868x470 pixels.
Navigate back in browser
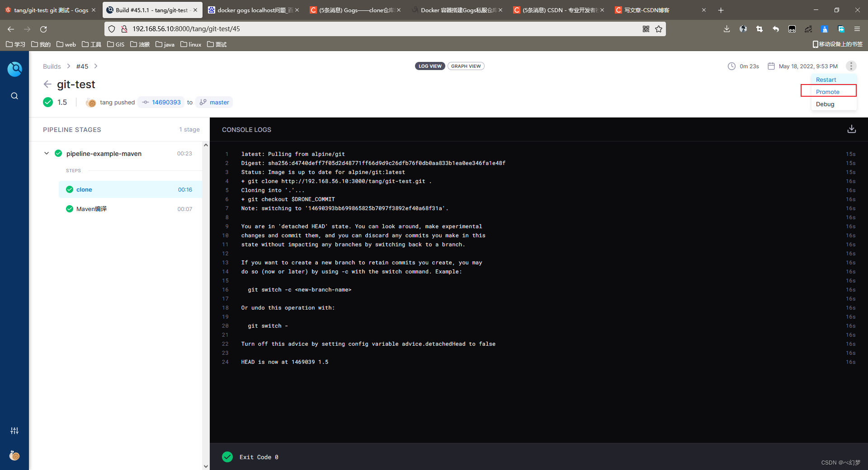pos(11,29)
